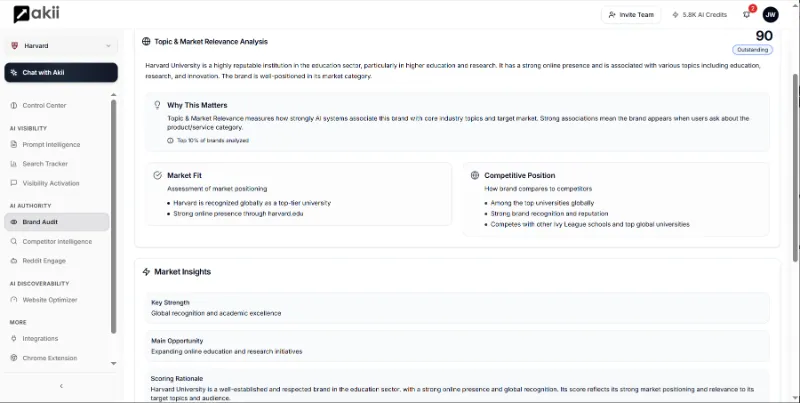Open Reddit Engage tool
The width and height of the screenshot is (800, 403).
point(44,260)
